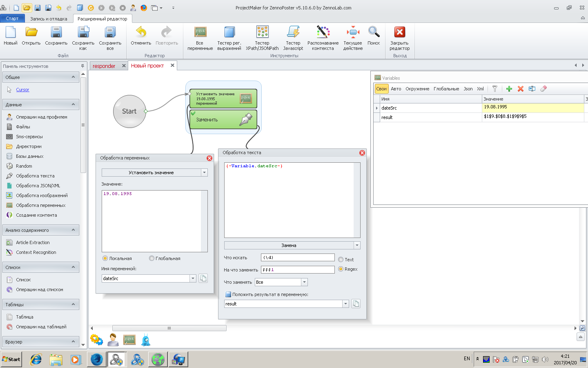588x368 pixels.
Task: Click the filter funnel icon in Variables
Action: click(495, 89)
